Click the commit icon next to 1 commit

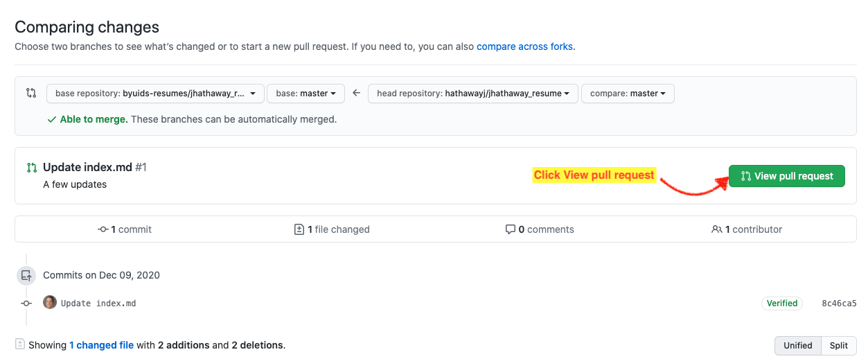[103, 229]
